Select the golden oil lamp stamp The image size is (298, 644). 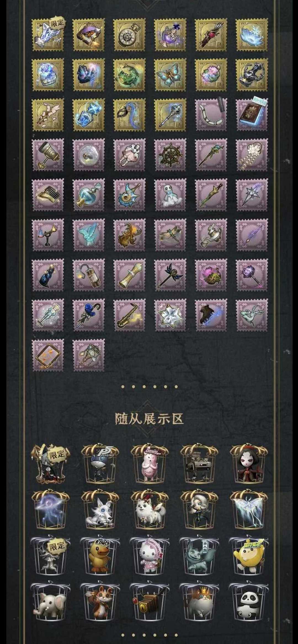tap(211, 235)
